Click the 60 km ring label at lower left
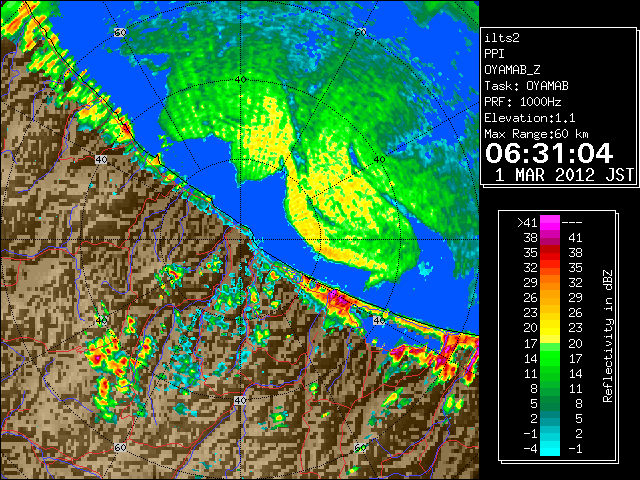Screen dimensions: 640x480 pyautogui.click(x=120, y=448)
